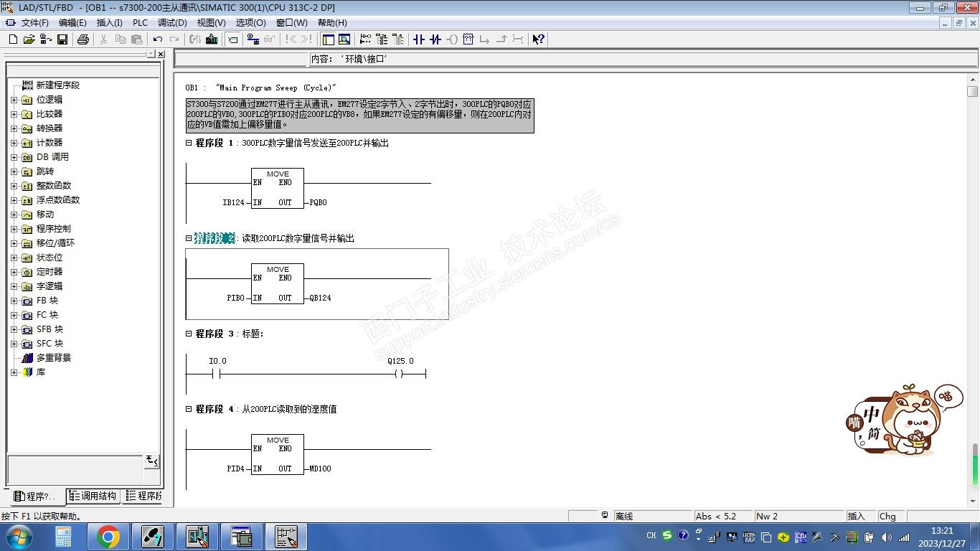The image size is (980, 551).
Task: Insert an output coil
Action: (452, 39)
